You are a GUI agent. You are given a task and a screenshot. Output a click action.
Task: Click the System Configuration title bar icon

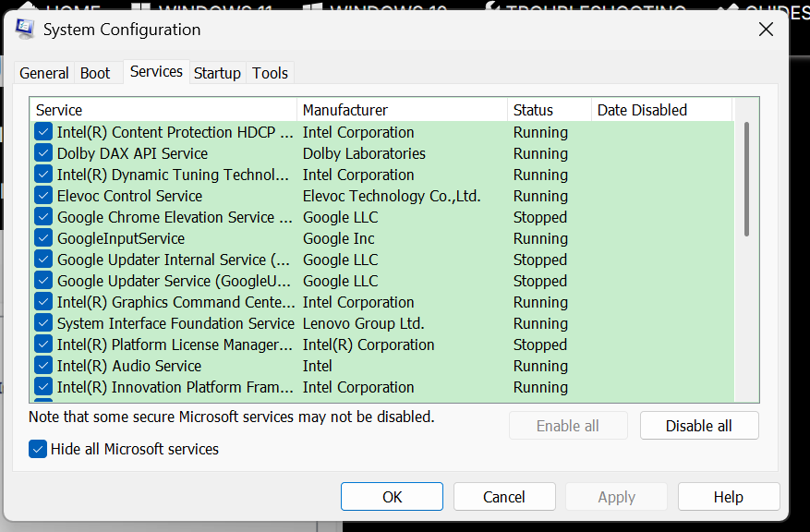click(x=25, y=29)
